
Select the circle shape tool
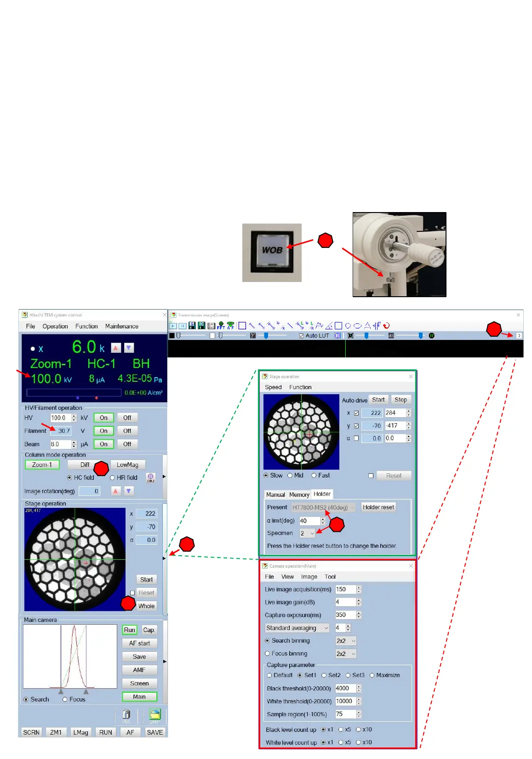348,325
